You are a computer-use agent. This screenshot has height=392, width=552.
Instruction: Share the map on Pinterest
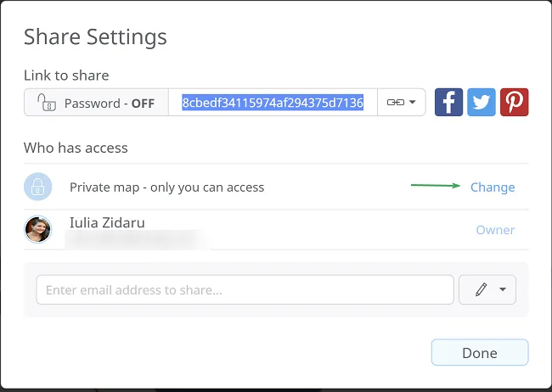coord(514,103)
